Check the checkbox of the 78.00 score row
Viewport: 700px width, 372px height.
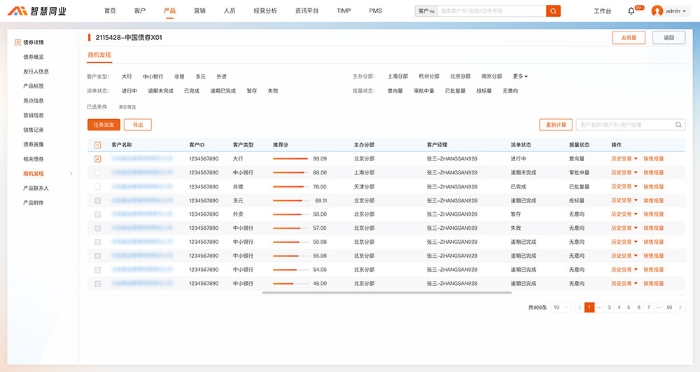(98, 186)
